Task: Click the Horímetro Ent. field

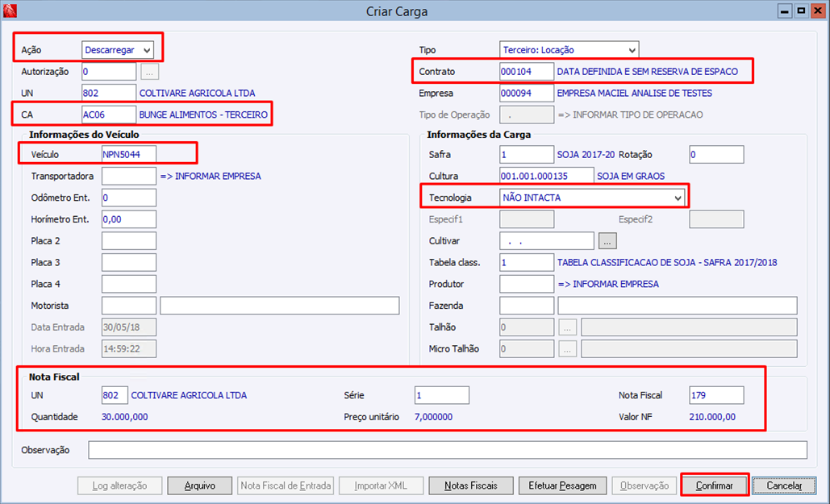Action: (129, 219)
